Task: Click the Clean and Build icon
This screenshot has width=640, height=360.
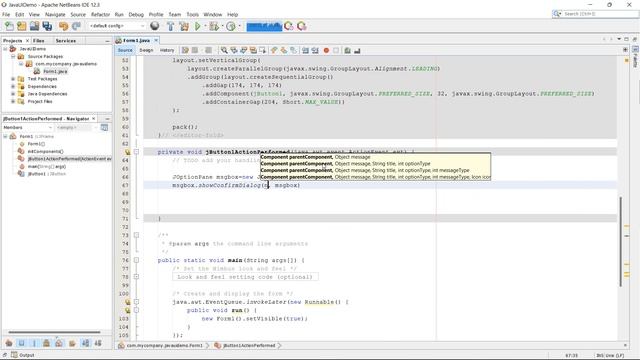Action: tap(184, 26)
